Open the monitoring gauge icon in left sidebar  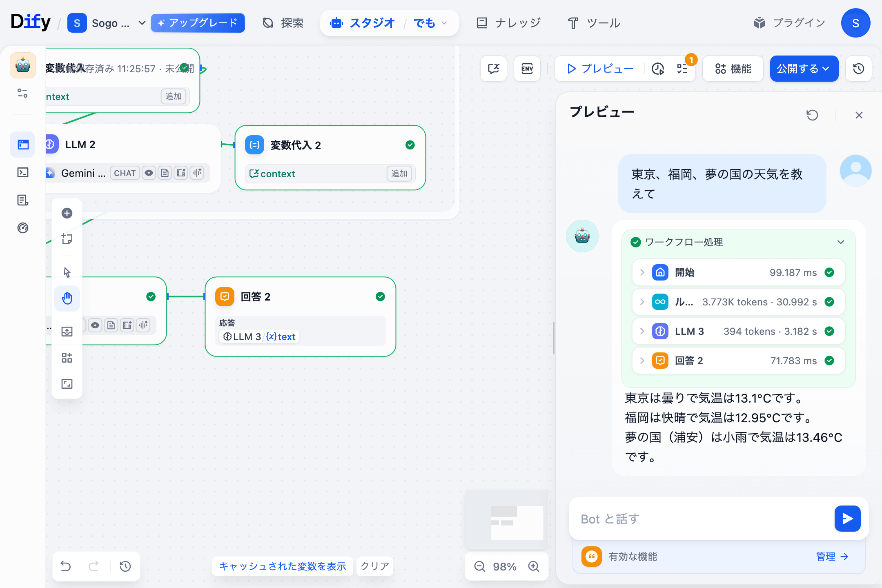(x=22, y=228)
